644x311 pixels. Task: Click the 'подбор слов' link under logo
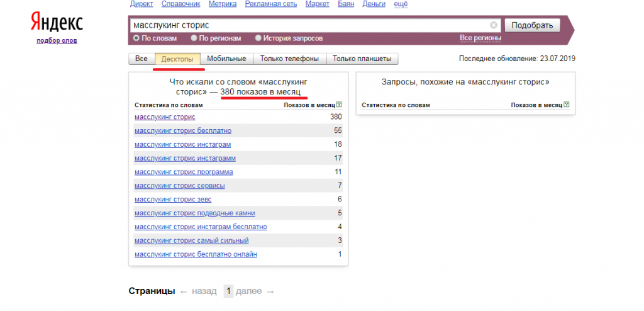(57, 41)
